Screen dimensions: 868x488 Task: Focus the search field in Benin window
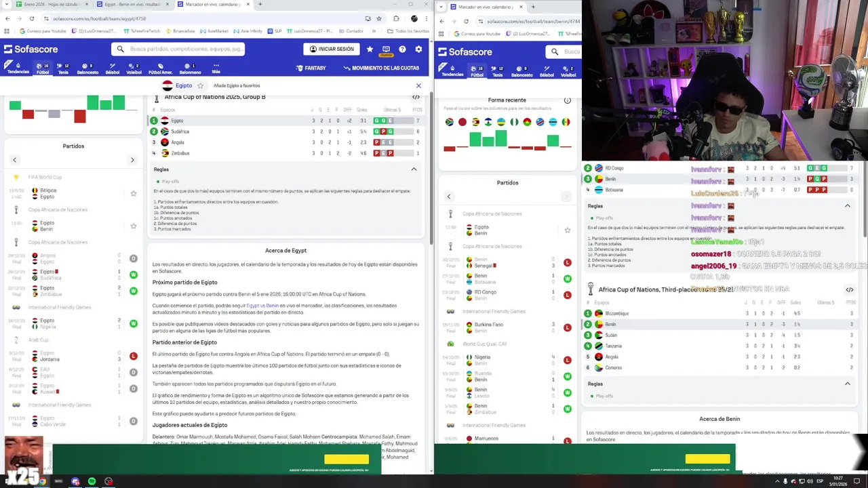pos(564,52)
